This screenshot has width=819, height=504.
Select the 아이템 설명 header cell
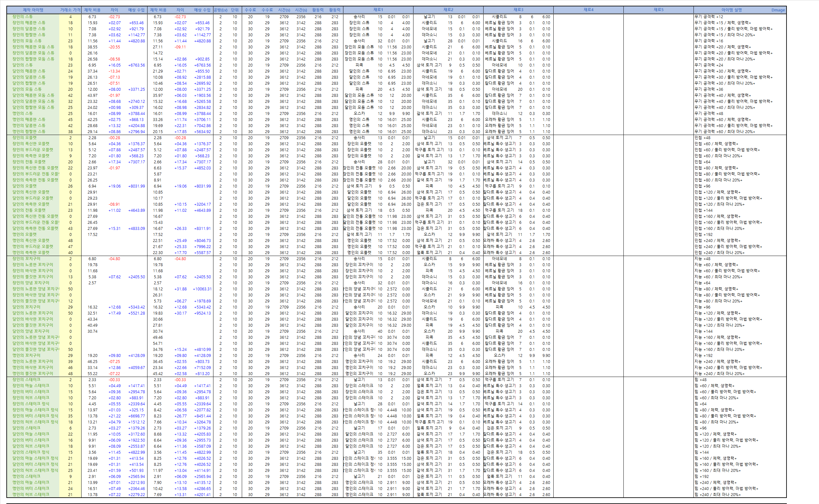tap(732, 10)
